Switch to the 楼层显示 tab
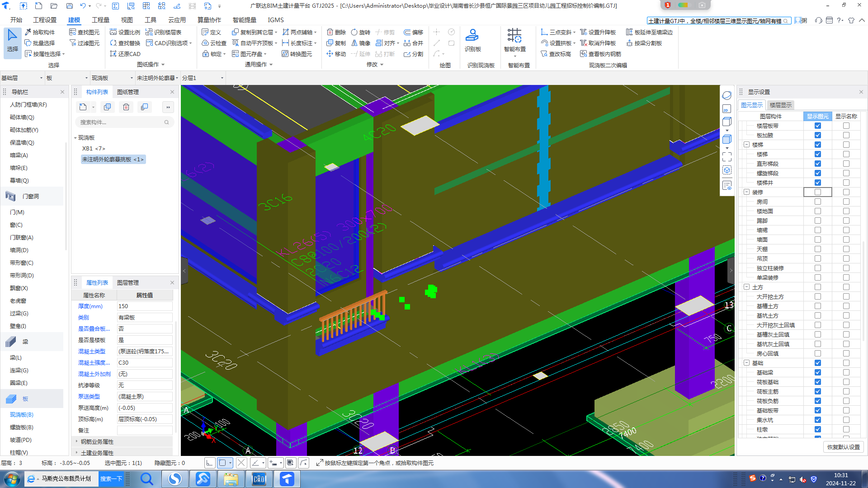868x488 pixels. click(x=780, y=105)
